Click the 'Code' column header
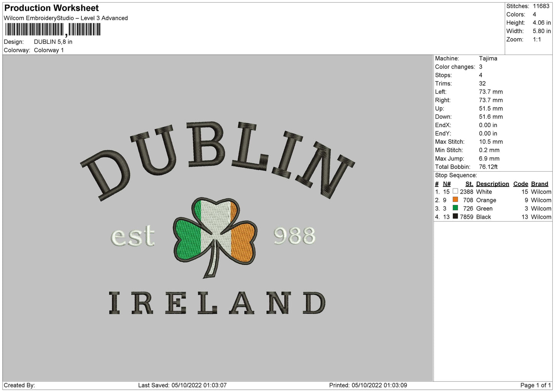 (521, 184)
